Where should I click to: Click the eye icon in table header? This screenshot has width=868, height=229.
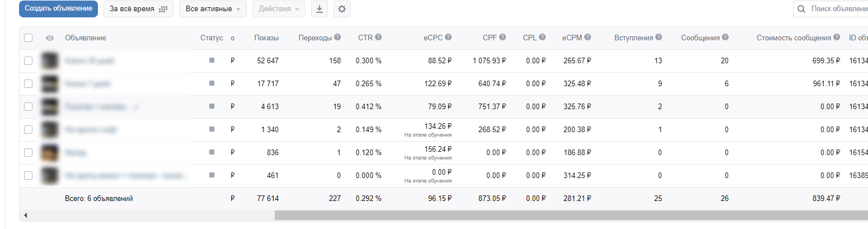point(50,38)
